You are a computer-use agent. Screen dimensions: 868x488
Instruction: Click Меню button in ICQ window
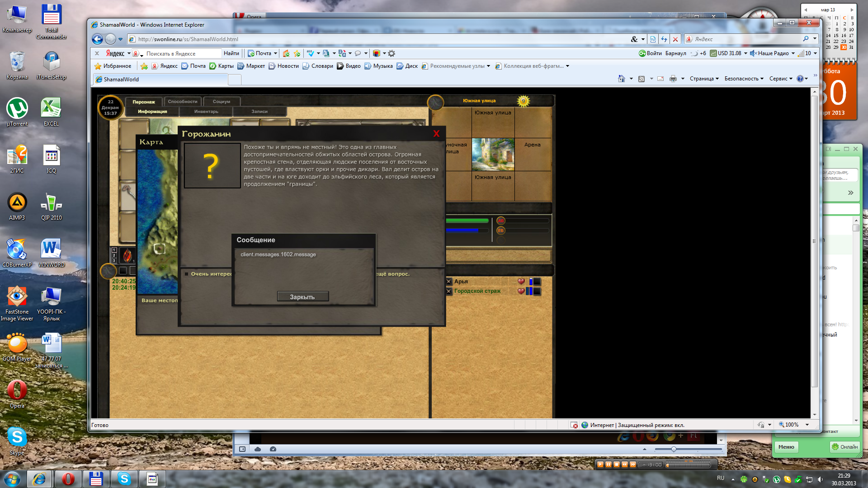click(x=787, y=447)
